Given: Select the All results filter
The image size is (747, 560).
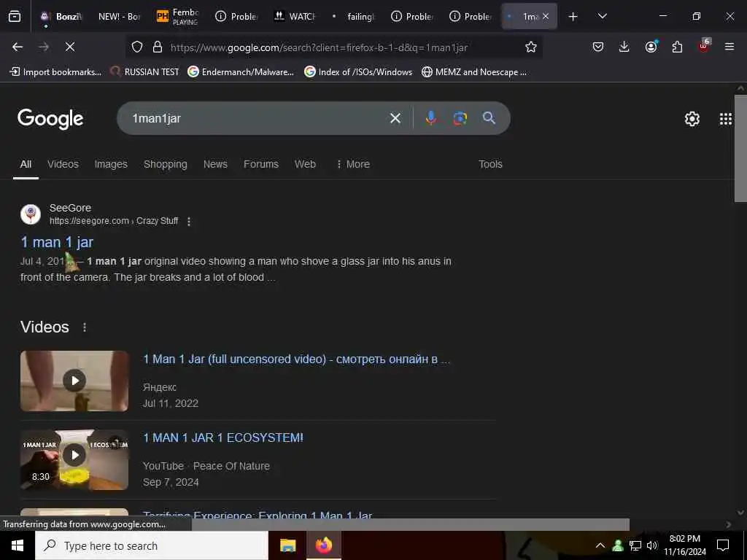Looking at the screenshot, I should 26,164.
